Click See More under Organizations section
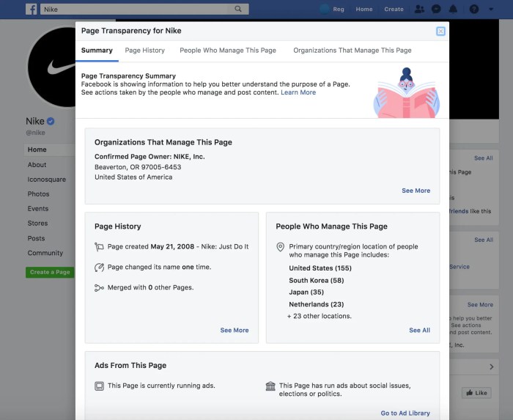The height and width of the screenshot is (420, 513). (416, 191)
